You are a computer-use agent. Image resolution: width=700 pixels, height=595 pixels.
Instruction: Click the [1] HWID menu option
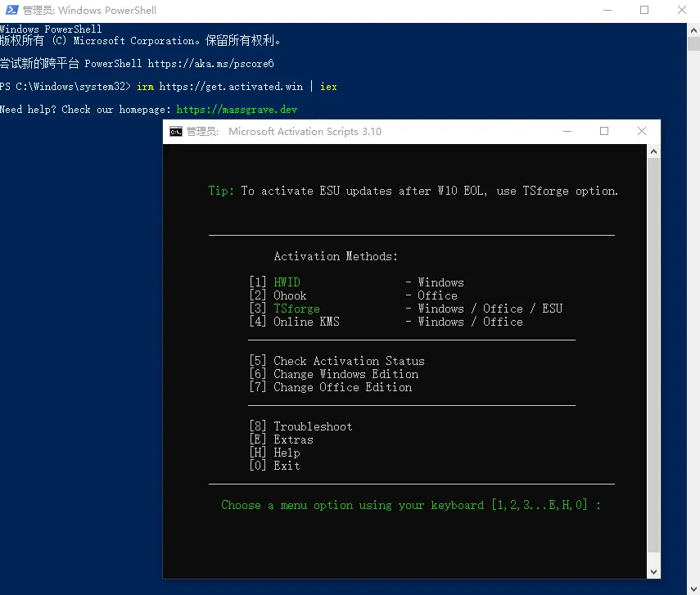click(275, 282)
